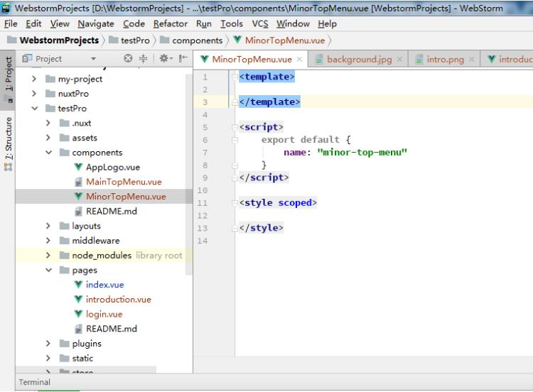
Task: Open the Terminal tool window button
Action: pos(34,382)
